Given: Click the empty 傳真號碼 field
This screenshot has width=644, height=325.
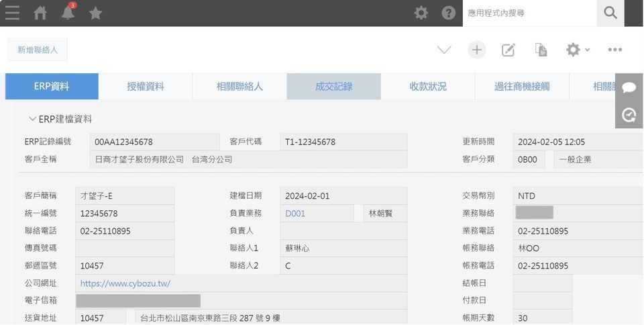Looking at the screenshot, I should pyautogui.click(x=125, y=248).
